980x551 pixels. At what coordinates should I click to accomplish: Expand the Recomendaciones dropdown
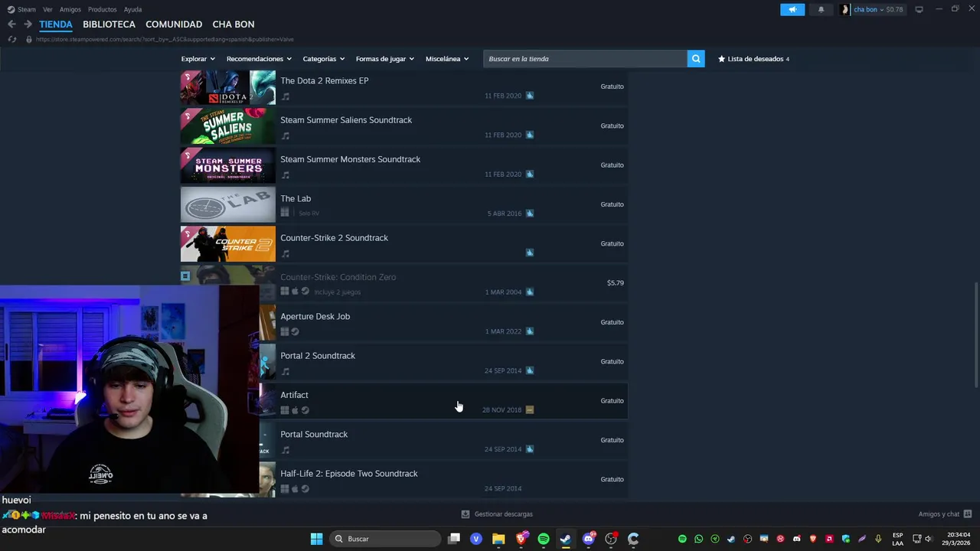click(259, 59)
